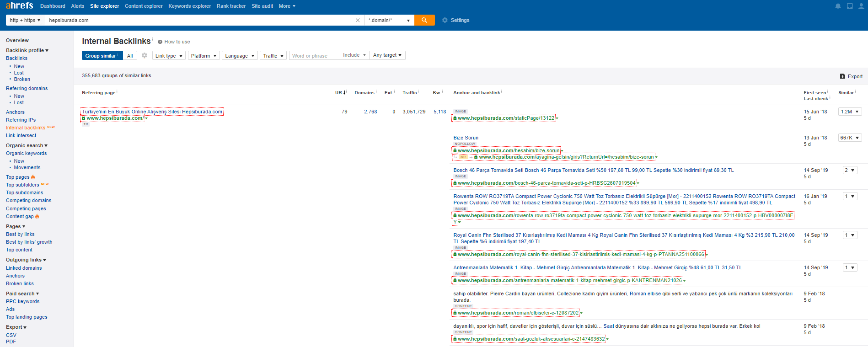
Task: Click the NOFOLLOW tag under Bize Sorun
Action: pyautogui.click(x=465, y=144)
